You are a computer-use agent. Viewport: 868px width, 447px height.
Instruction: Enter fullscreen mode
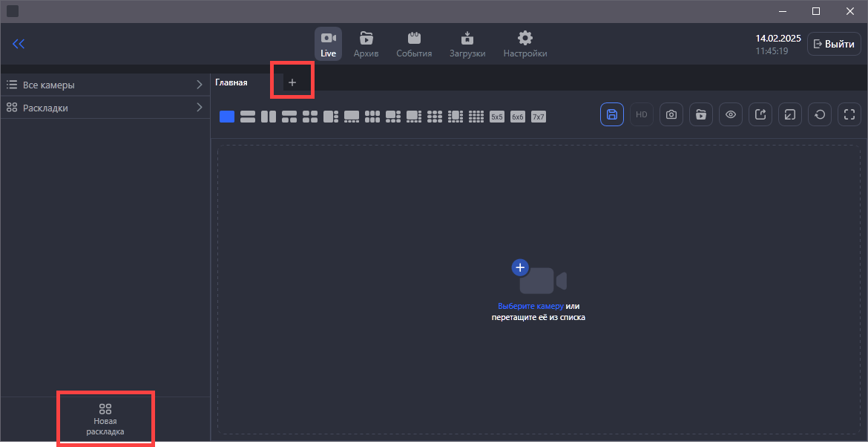pos(849,114)
